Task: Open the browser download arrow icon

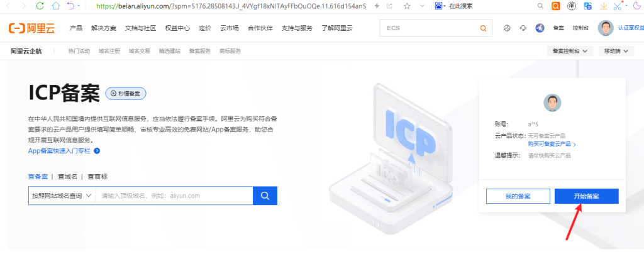Action: (603, 6)
